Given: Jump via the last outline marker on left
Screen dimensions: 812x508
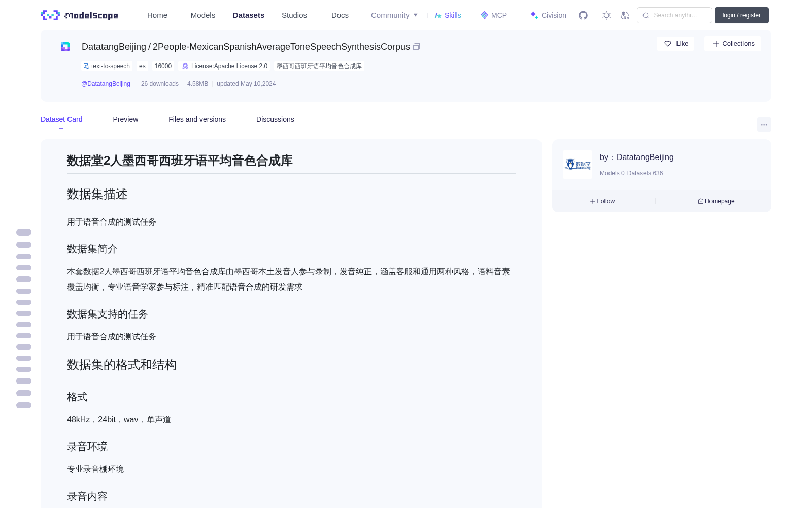Looking at the screenshot, I should click(24, 405).
